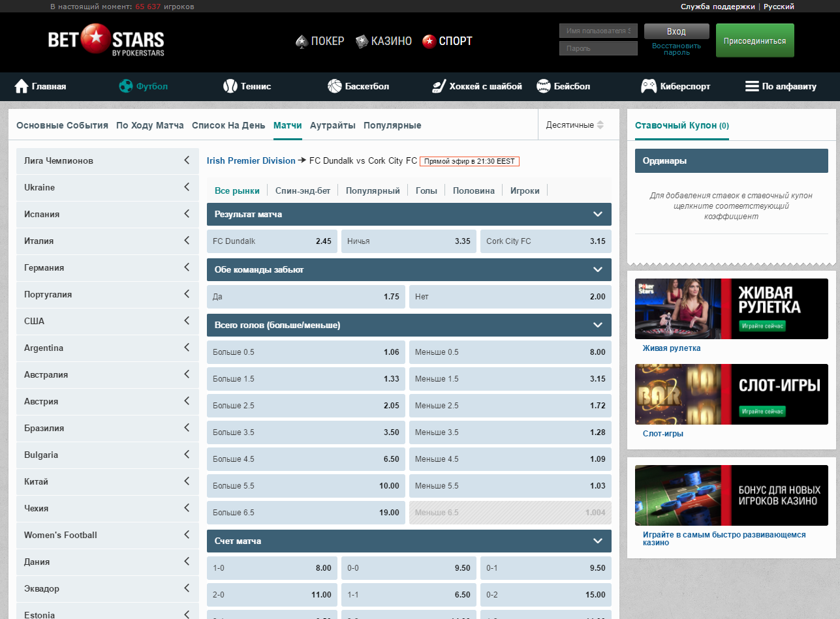Expand the Италия league list
This screenshot has width=840, height=619.
108,241
